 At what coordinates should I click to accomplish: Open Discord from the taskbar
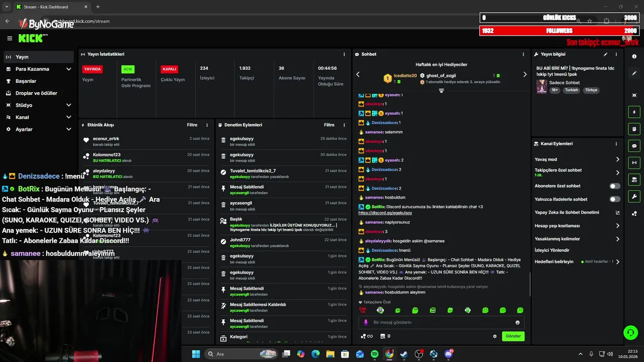448,354
